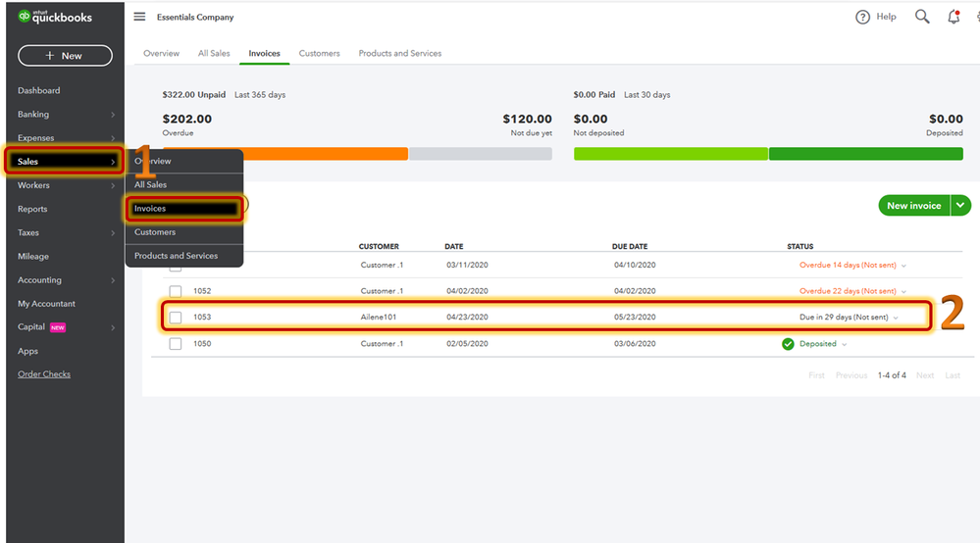The image size is (980, 543).
Task: Open Apps in the sidebar
Action: tap(27, 352)
